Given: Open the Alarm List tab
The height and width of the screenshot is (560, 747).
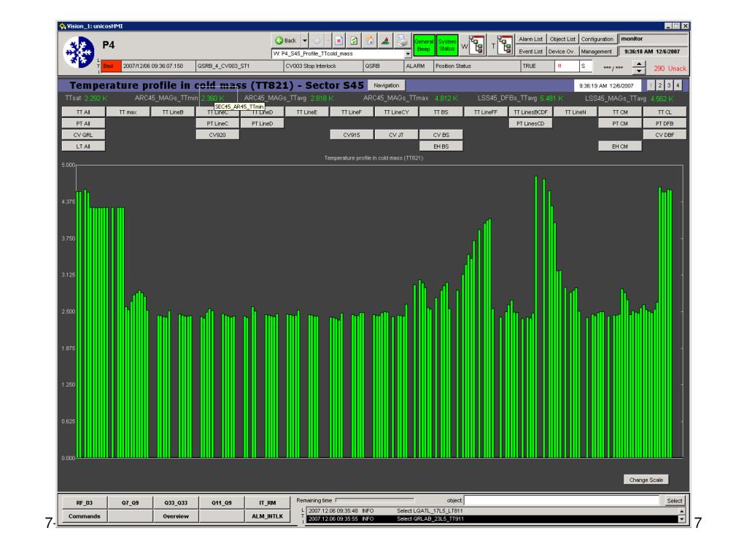Looking at the screenshot, I should point(531,38).
